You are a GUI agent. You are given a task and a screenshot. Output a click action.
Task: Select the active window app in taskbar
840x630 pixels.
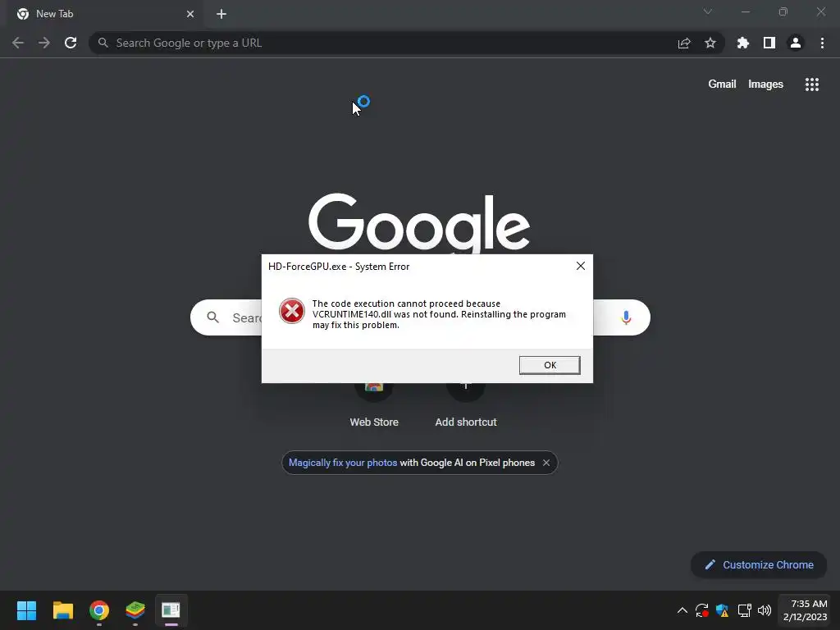[171, 610]
